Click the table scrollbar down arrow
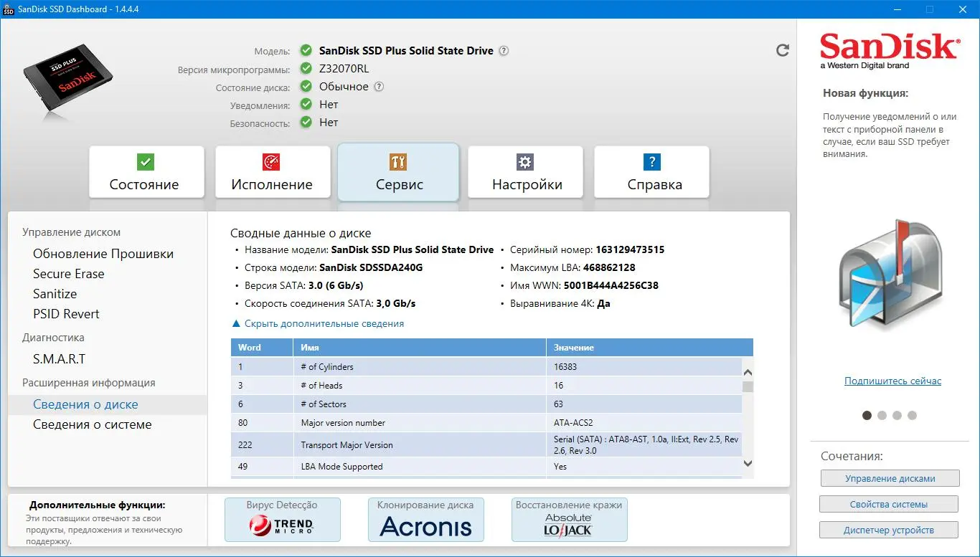Screen dimensions: 980x557 pyautogui.click(x=748, y=464)
